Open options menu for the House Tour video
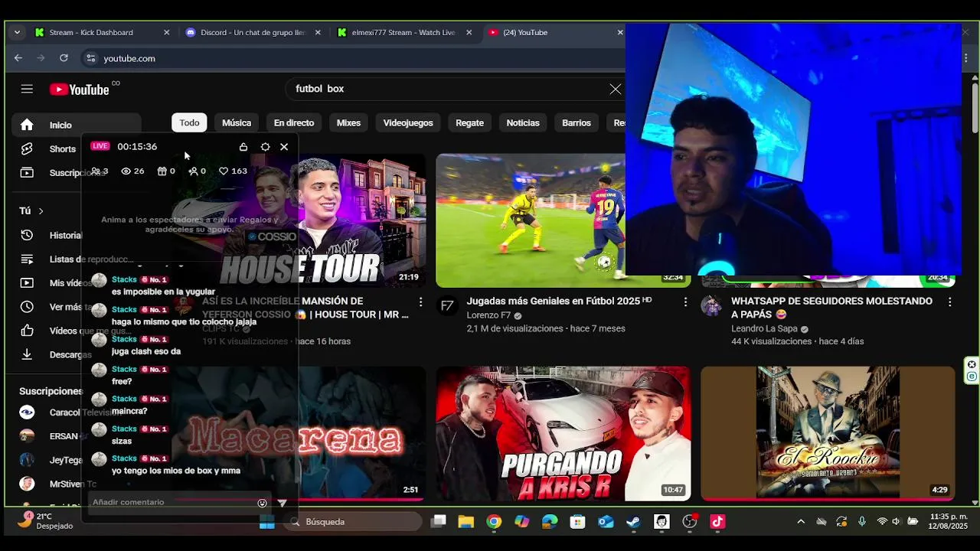Screen dimensions: 980x551 (420, 302)
